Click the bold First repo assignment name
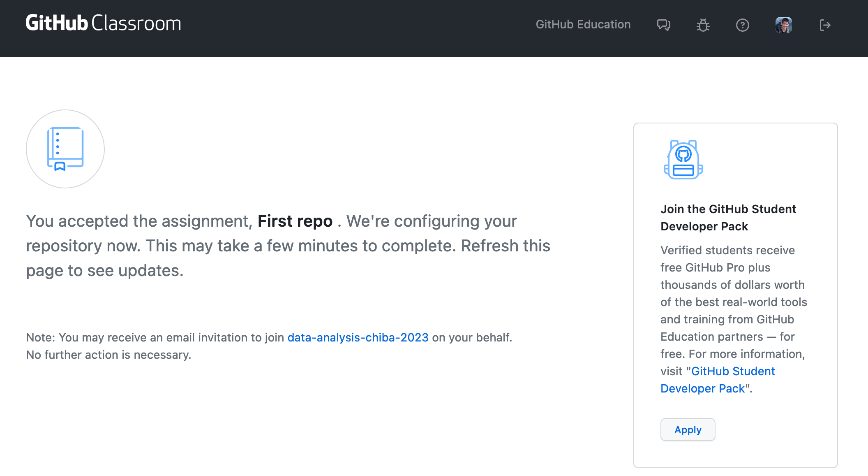Viewport: 868px width, 476px height. click(295, 221)
